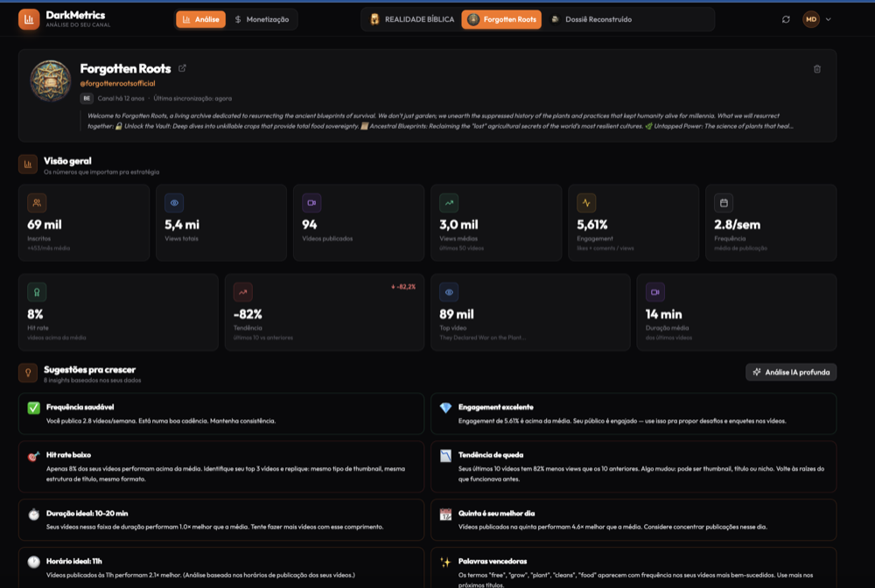This screenshot has width=875, height=588.
Task: Click the Hit rate baixo heading
Action: [68, 455]
